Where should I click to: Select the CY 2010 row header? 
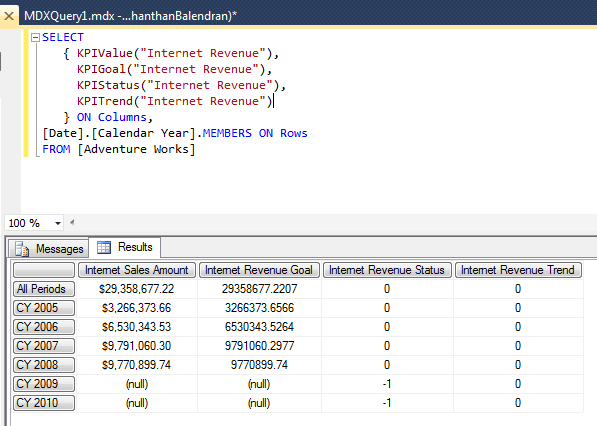[44, 403]
